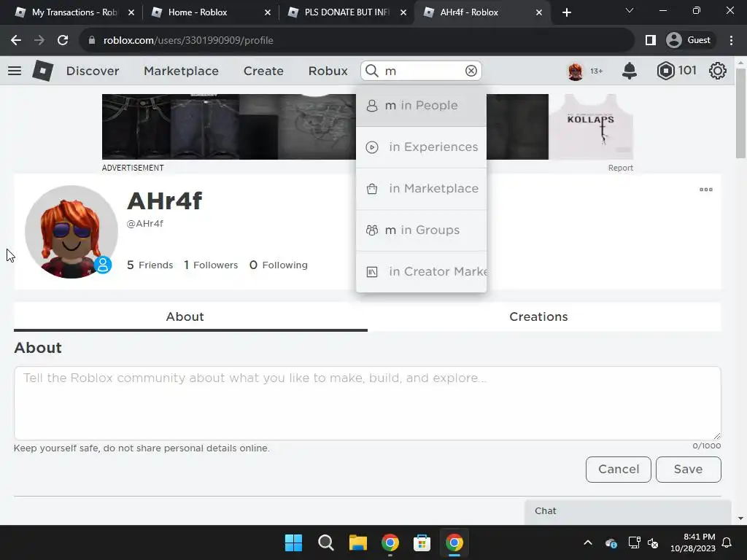Click the Marketplace navigation link
This screenshot has width=747, height=560.
click(181, 71)
